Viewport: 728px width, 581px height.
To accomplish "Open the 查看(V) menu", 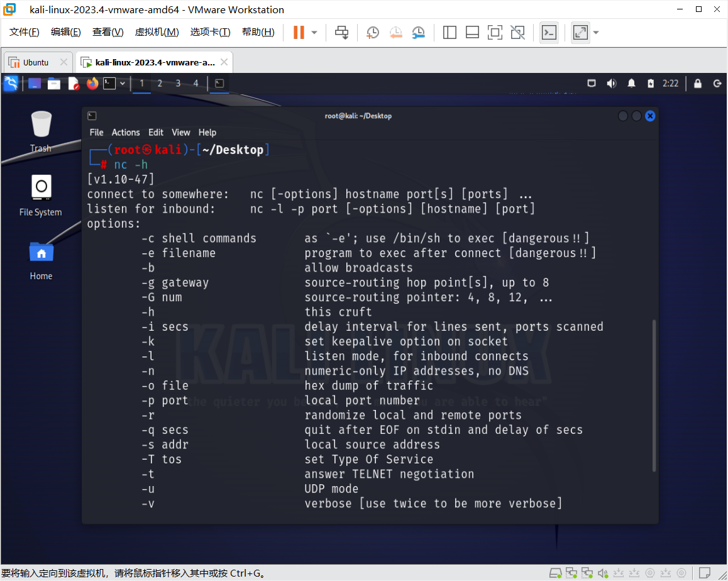I will (108, 32).
